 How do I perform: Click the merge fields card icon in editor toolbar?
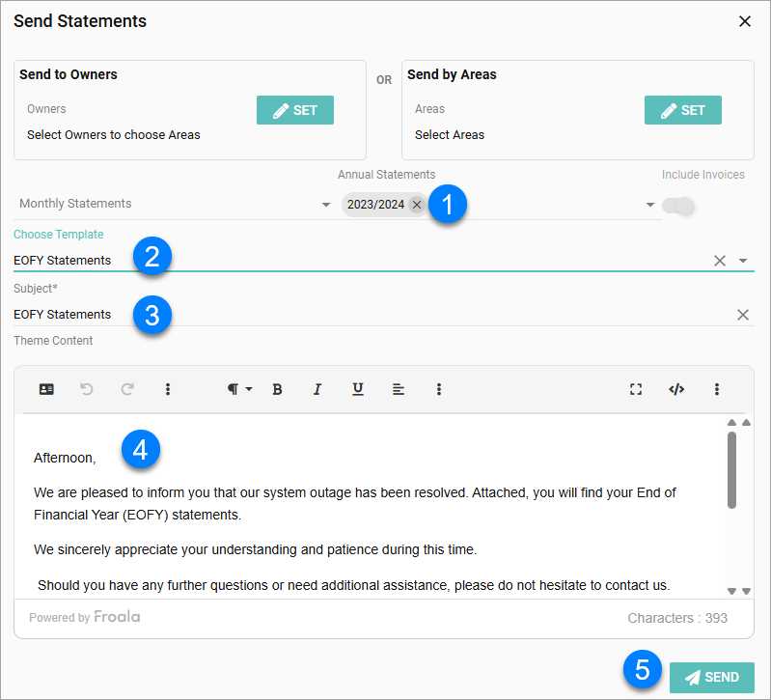(46, 389)
